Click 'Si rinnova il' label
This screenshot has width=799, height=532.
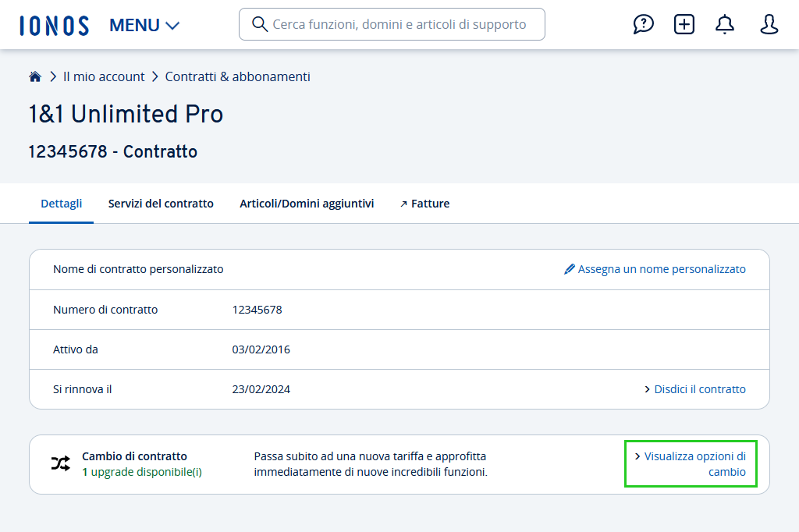point(83,389)
